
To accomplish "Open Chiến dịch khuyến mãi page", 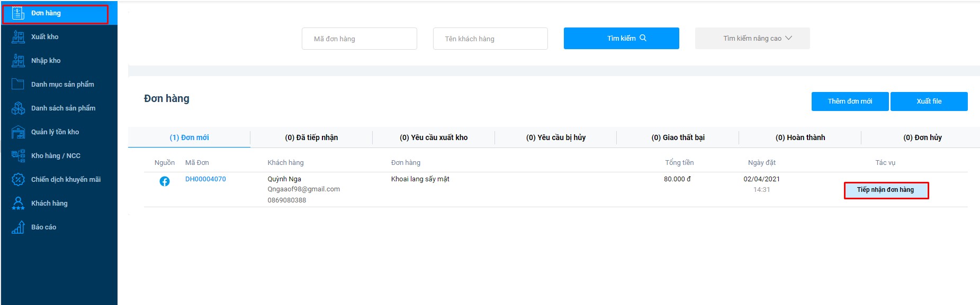I will [66, 180].
